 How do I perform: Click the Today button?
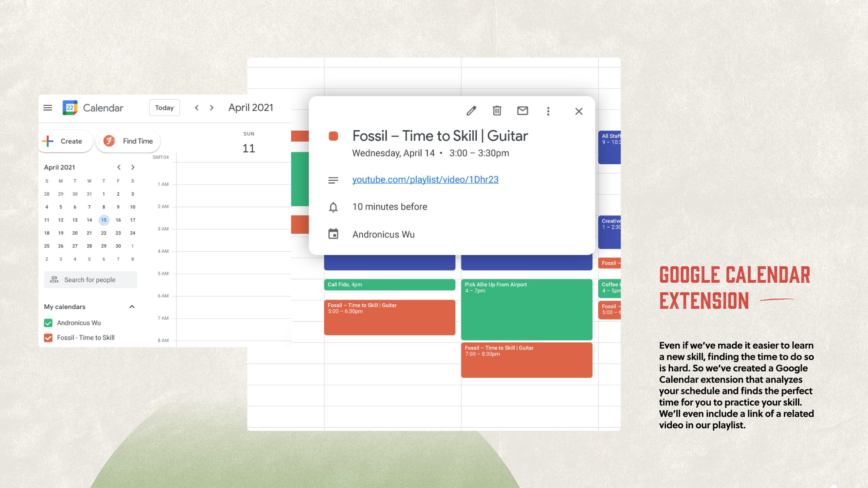(x=164, y=108)
